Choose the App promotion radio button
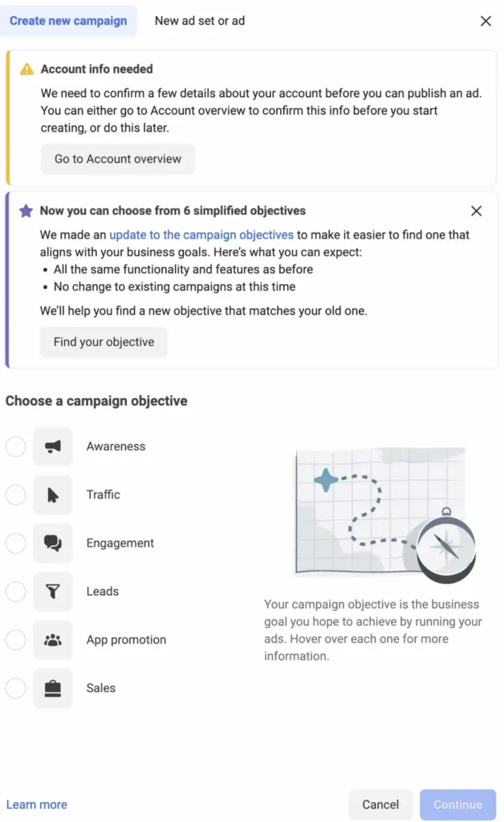The width and height of the screenshot is (504, 822). (15, 640)
